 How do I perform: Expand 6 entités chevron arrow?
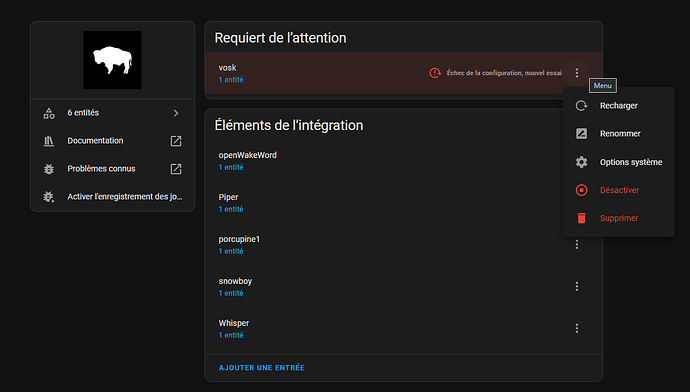pos(176,113)
